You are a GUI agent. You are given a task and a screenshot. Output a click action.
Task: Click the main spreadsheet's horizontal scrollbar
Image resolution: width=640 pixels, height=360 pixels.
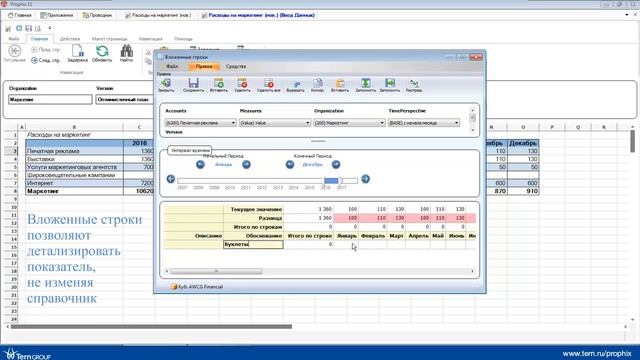coord(151,327)
